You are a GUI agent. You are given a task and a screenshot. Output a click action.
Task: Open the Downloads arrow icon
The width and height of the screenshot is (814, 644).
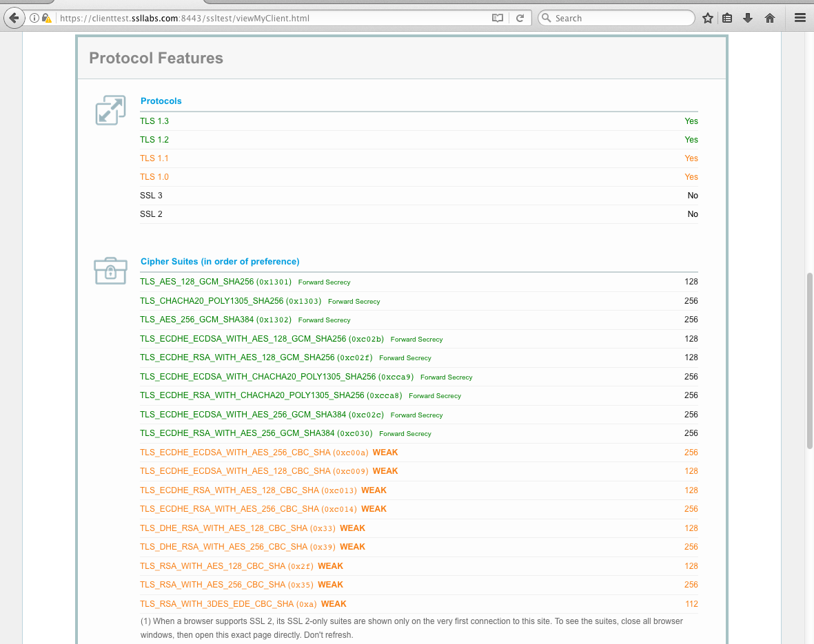[x=748, y=18]
